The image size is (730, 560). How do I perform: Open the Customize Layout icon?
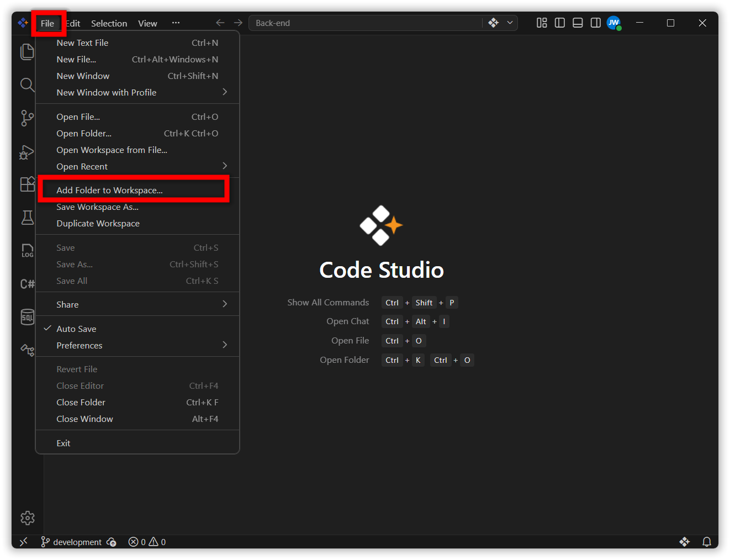point(542,23)
